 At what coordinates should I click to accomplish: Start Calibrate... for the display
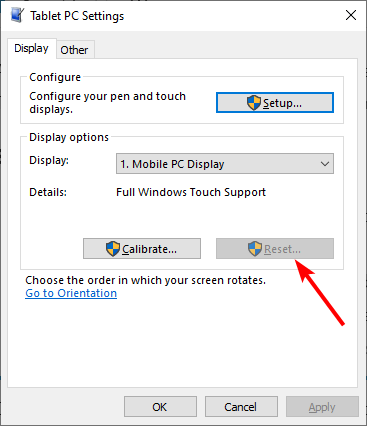[142, 249]
